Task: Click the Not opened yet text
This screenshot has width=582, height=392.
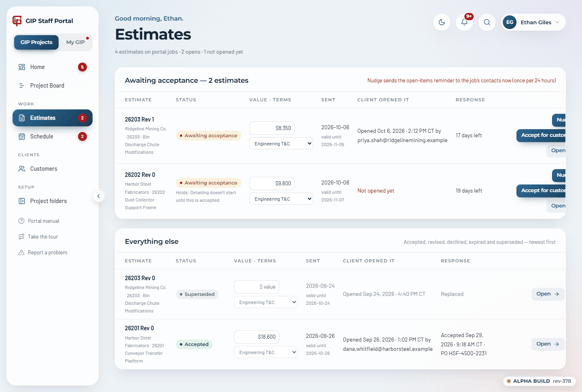Action: pos(376,191)
